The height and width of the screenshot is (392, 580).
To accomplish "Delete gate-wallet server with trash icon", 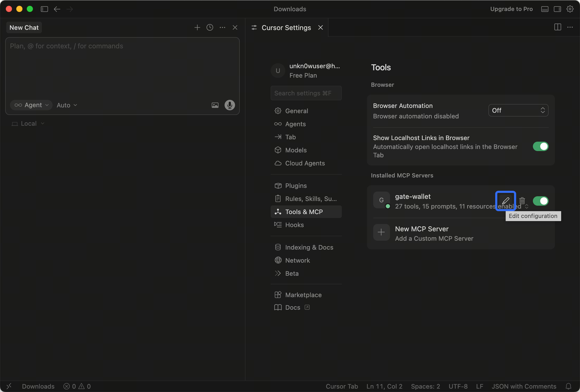I will (x=522, y=201).
